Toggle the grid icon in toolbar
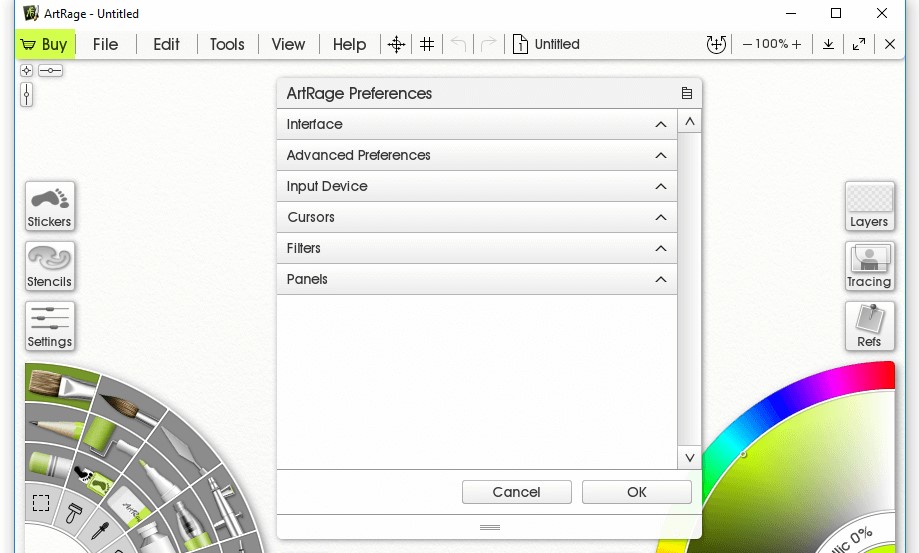Viewport: 919px width, 553px height. tap(427, 45)
